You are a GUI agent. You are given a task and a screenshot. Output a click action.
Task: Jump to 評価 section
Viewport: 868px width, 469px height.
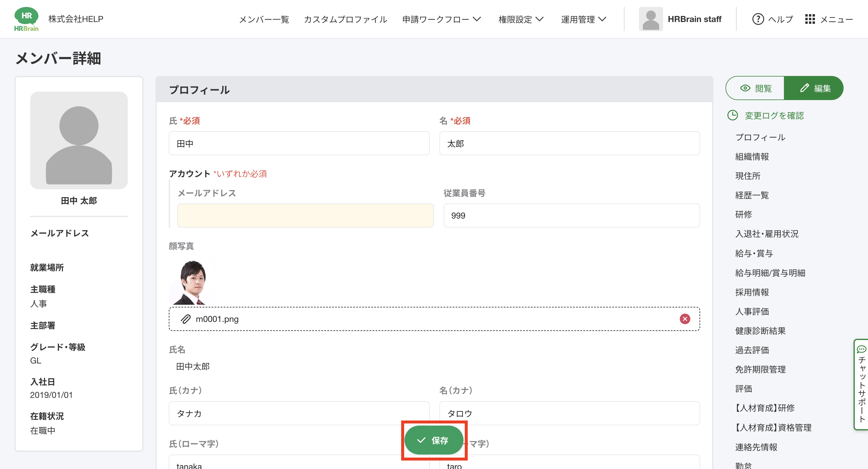743,389
